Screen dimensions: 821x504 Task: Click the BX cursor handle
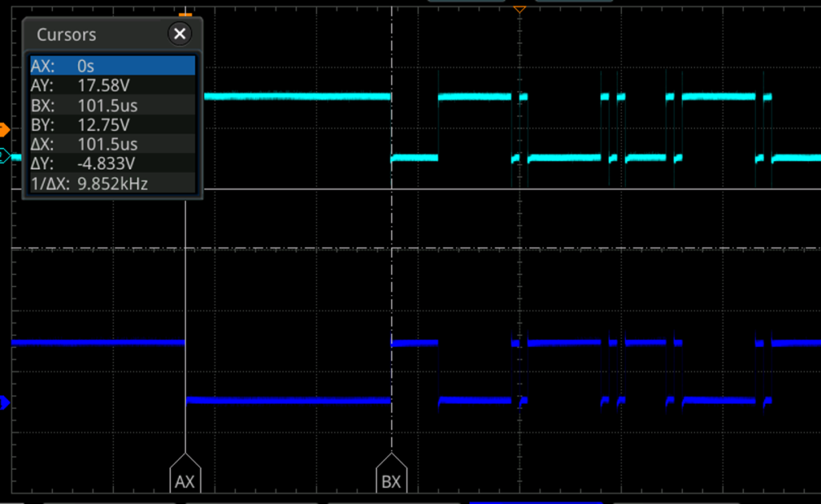point(391,474)
